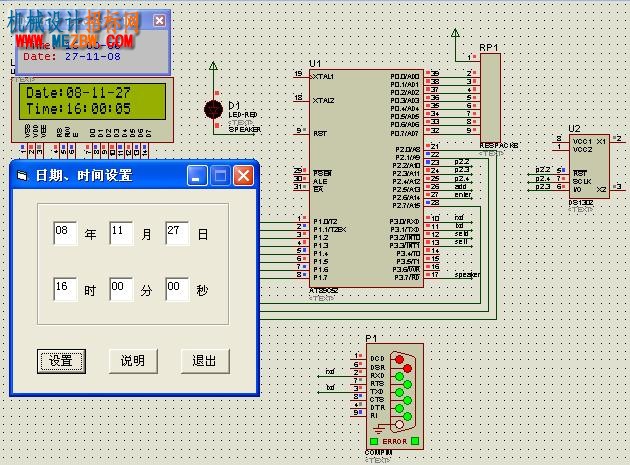The height and width of the screenshot is (465, 630).
Task: Click the RST pin label on U1
Action: click(x=320, y=133)
